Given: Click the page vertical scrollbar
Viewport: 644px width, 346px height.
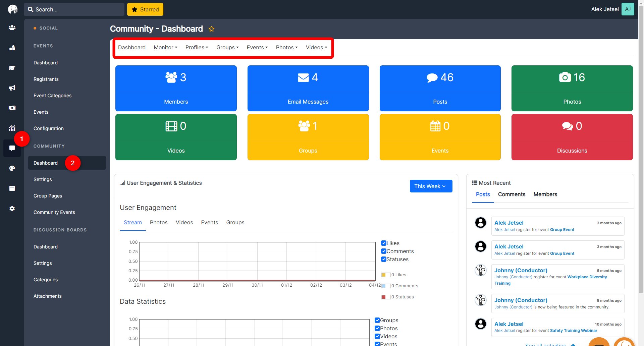Looking at the screenshot, I should (641, 149).
